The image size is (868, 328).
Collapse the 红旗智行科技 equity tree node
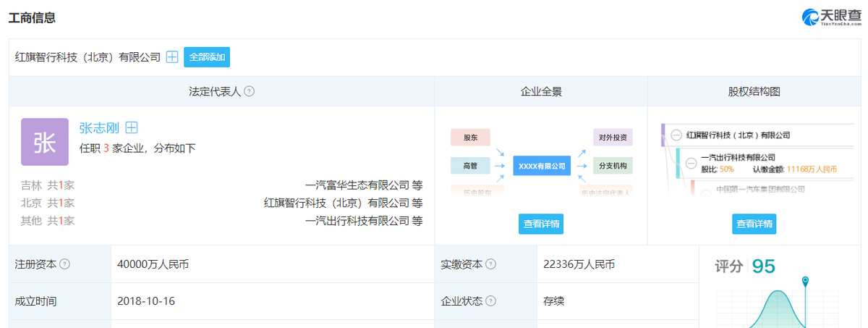(676, 135)
